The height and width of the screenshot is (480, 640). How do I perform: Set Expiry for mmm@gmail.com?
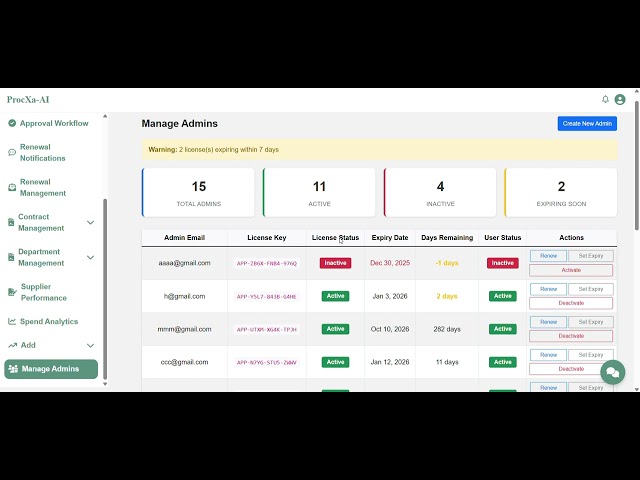[591, 322]
